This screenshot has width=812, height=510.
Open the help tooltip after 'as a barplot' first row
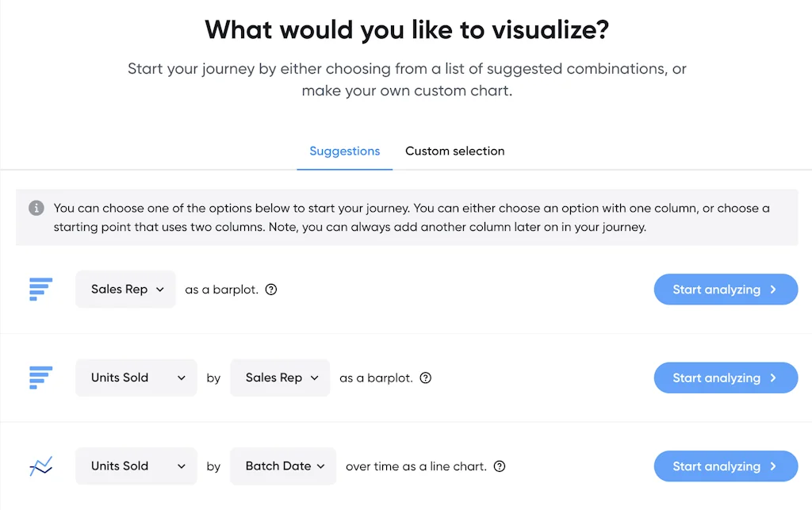coord(270,290)
